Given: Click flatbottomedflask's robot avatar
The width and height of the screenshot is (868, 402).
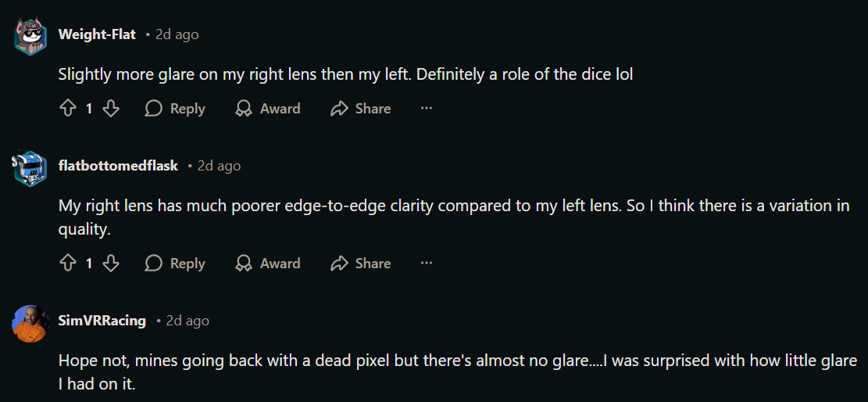Looking at the screenshot, I should coord(30,168).
